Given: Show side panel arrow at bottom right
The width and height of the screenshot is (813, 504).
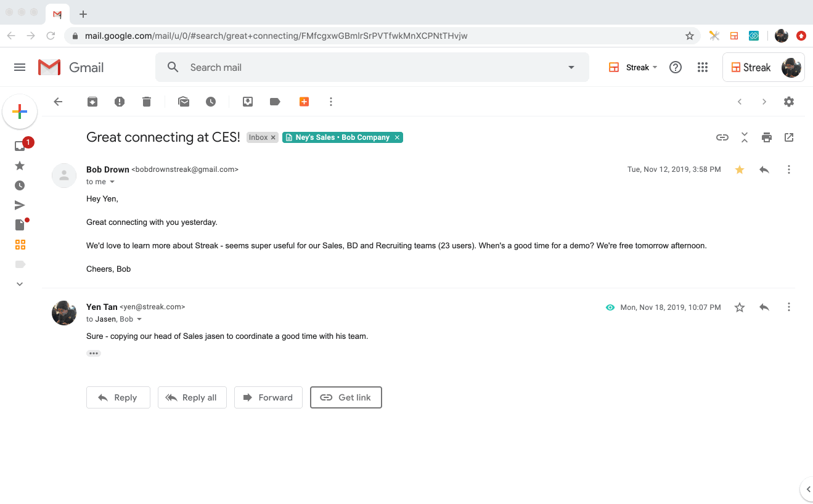Looking at the screenshot, I should click(807, 489).
